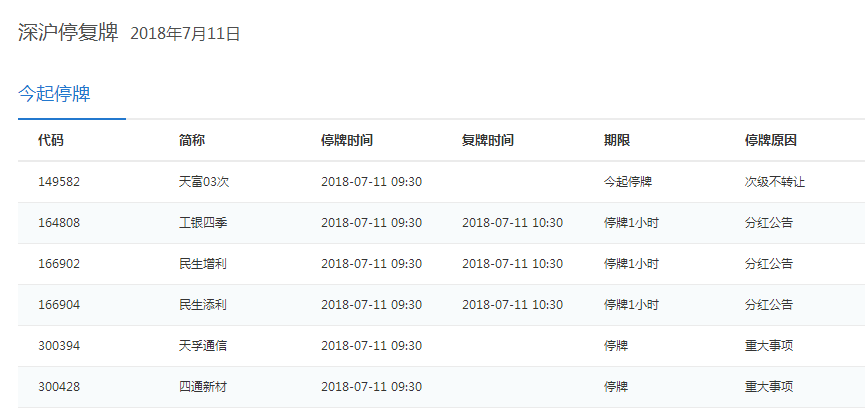This screenshot has height=418, width=865.
Task: Open stock code 300394
Action: (x=59, y=346)
